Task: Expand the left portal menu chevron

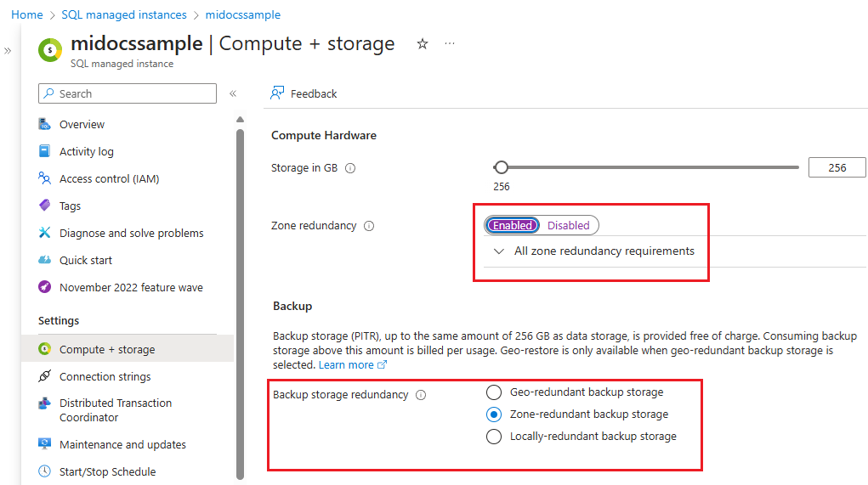Action: pos(8,51)
